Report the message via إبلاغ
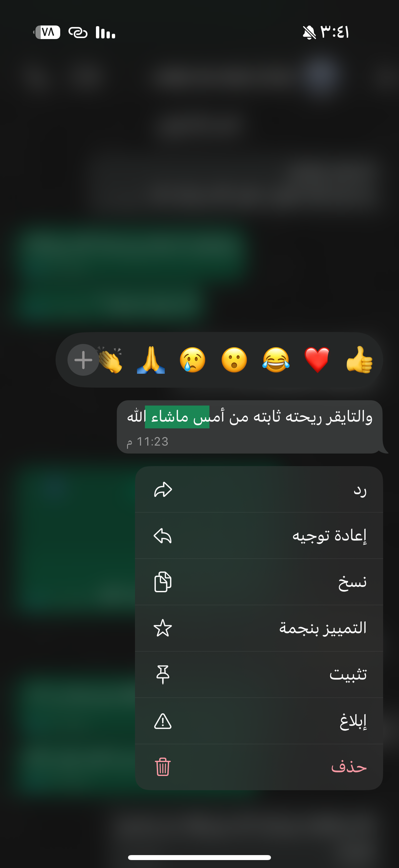Viewport: 399px width, 868px height. point(259,721)
